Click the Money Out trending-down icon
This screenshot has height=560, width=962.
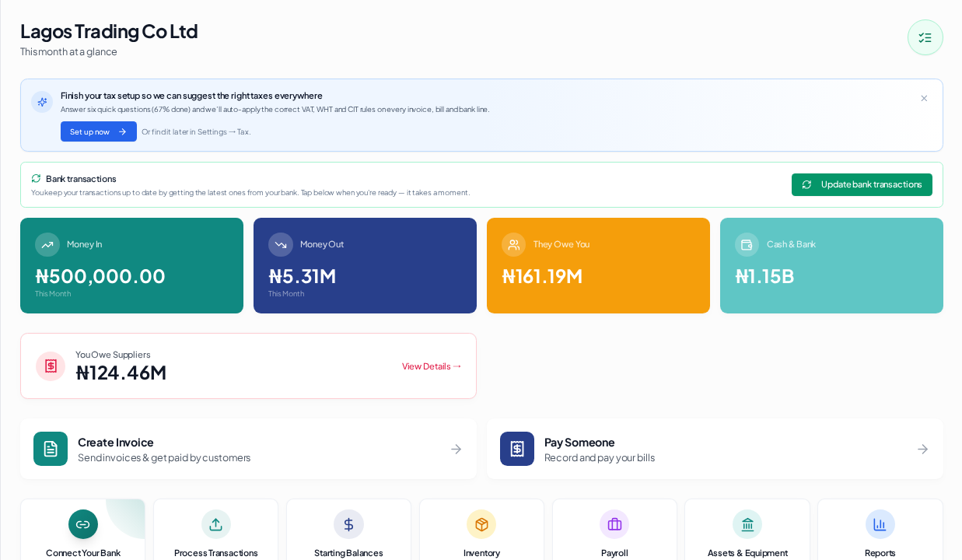(x=281, y=244)
